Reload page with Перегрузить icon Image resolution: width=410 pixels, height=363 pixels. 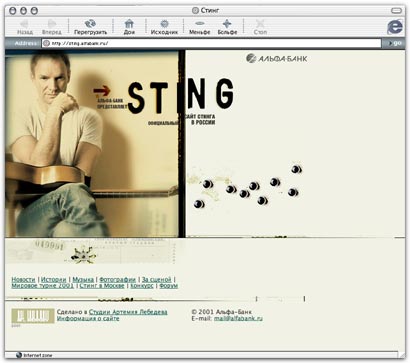(x=90, y=24)
